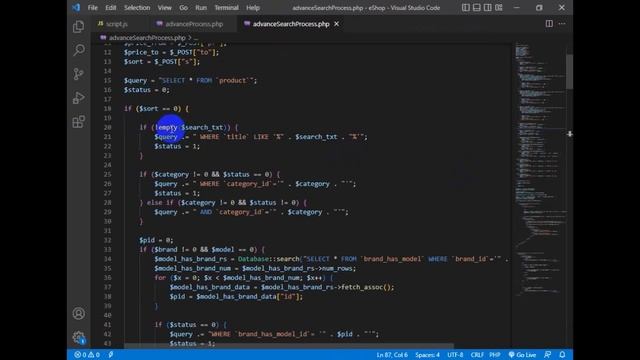Open the Help menu
640x360 pixels.
(x=253, y=8)
